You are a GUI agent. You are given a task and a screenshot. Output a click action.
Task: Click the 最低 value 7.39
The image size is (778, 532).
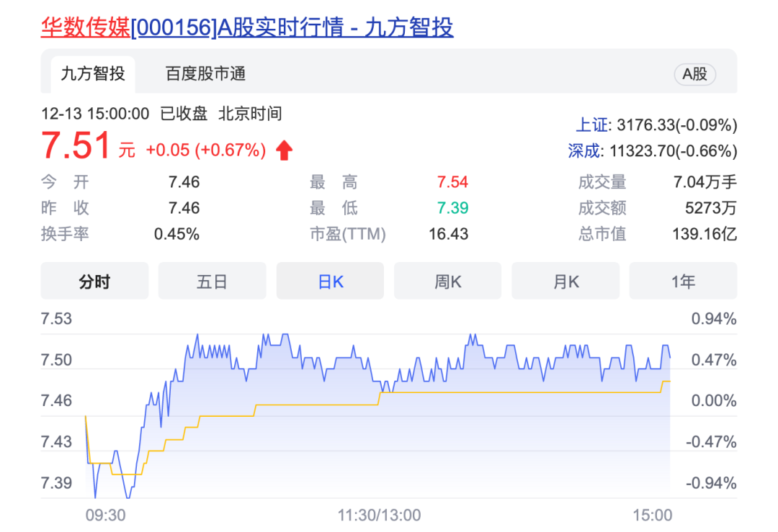(452, 208)
